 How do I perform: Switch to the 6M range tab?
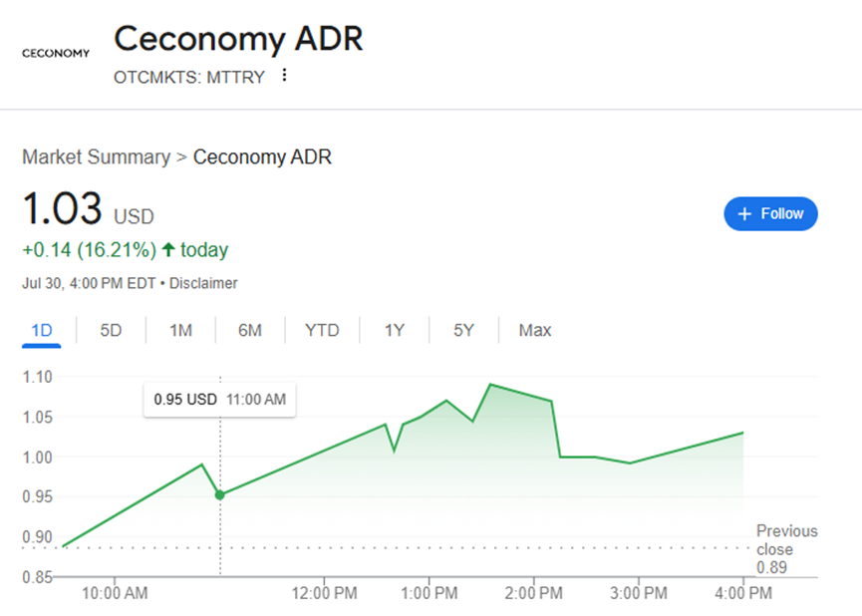coord(250,330)
